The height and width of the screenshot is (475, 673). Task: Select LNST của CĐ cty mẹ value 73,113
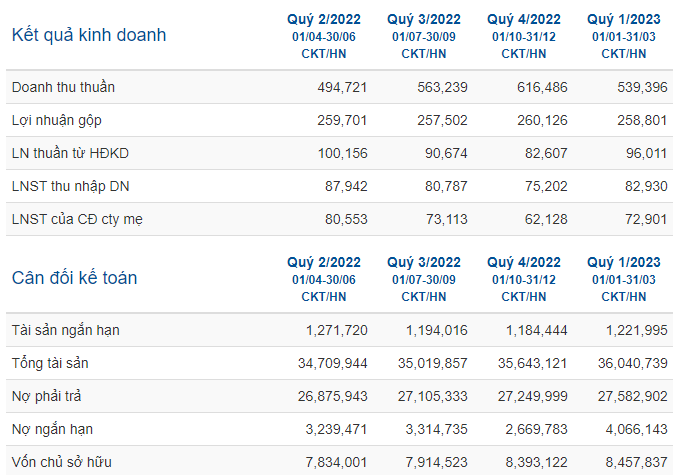(x=446, y=220)
